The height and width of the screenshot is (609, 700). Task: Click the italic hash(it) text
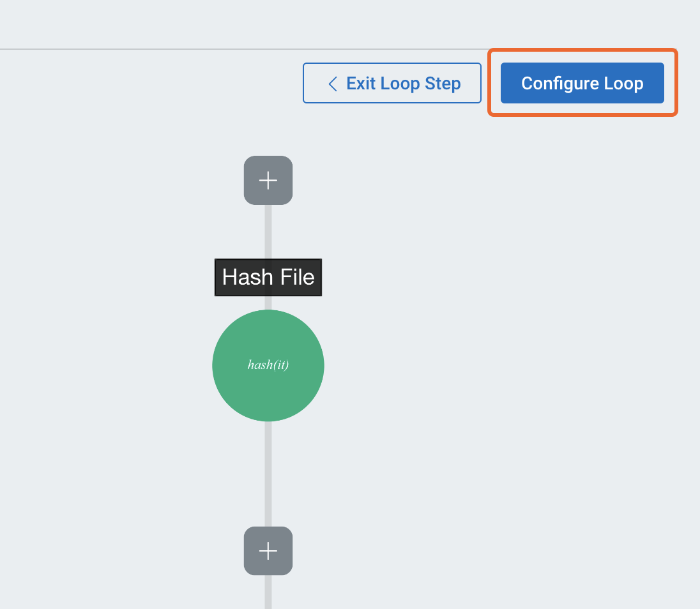click(x=268, y=365)
